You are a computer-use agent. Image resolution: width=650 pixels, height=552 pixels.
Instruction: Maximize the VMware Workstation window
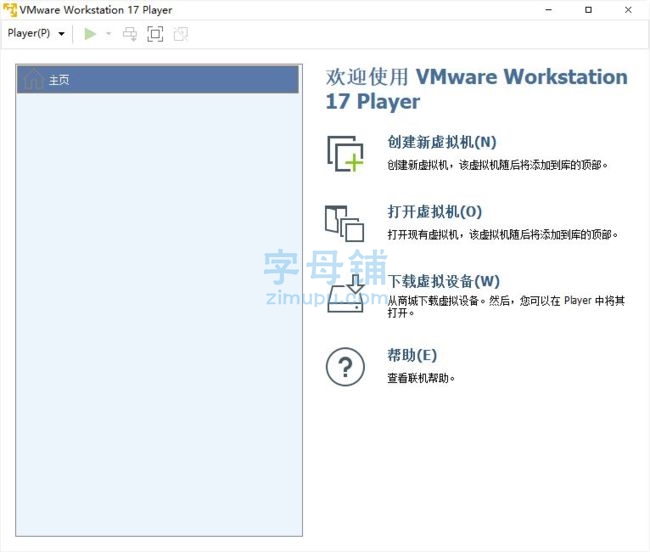tap(588, 10)
